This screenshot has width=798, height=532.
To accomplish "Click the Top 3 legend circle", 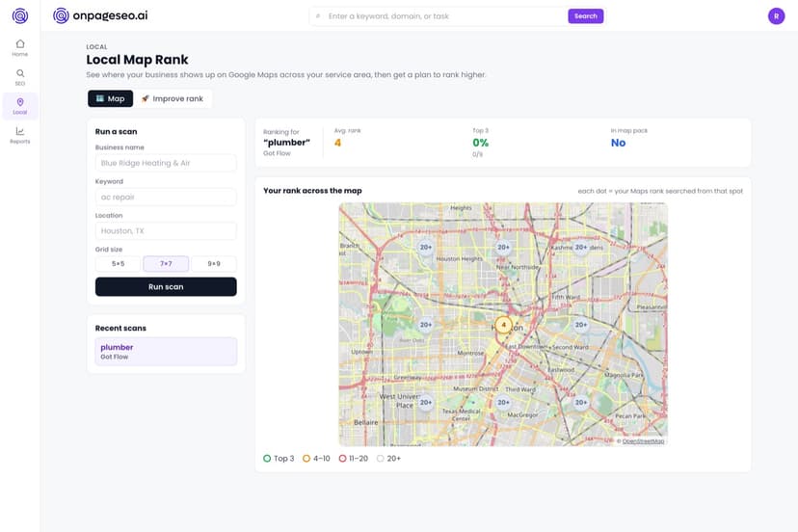I will click(x=267, y=459).
